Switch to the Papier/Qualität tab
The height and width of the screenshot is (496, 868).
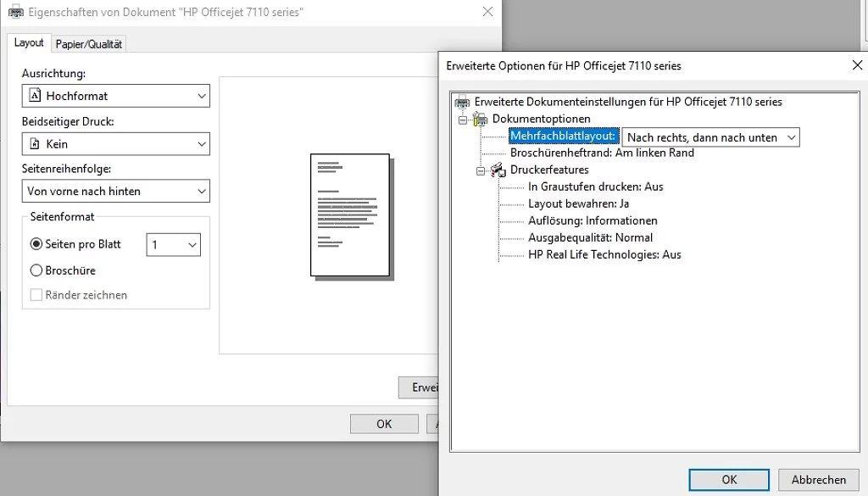click(x=88, y=44)
